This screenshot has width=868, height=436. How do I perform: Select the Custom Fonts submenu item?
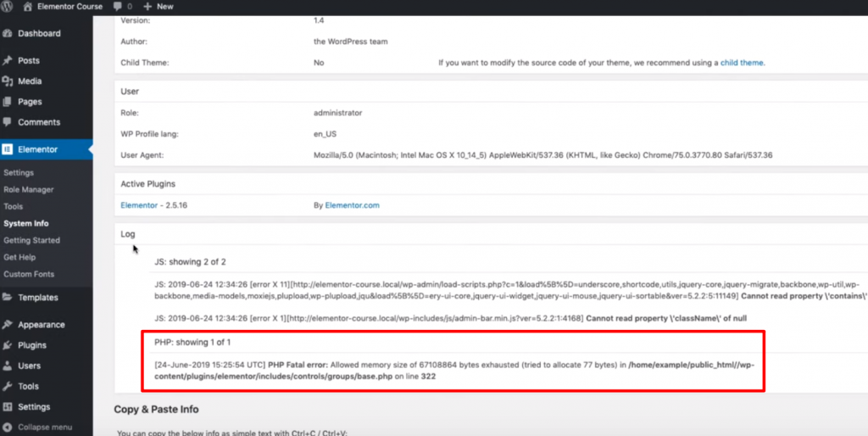pyautogui.click(x=29, y=274)
